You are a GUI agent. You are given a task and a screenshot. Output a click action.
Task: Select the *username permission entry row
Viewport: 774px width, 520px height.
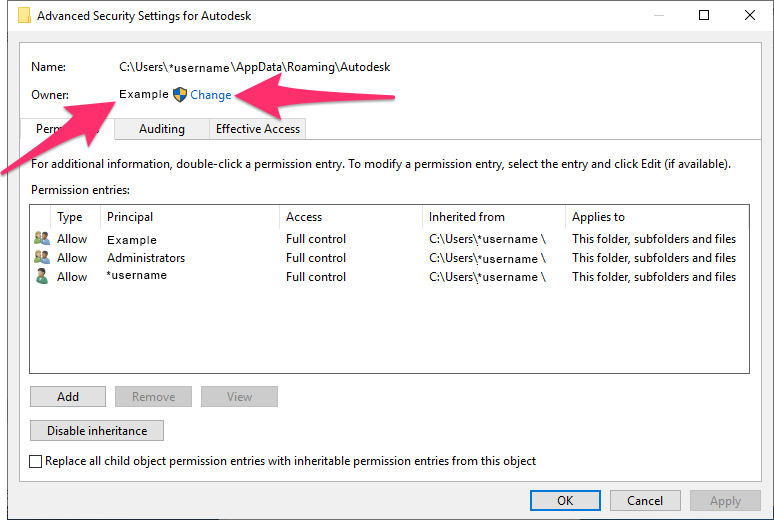137,276
